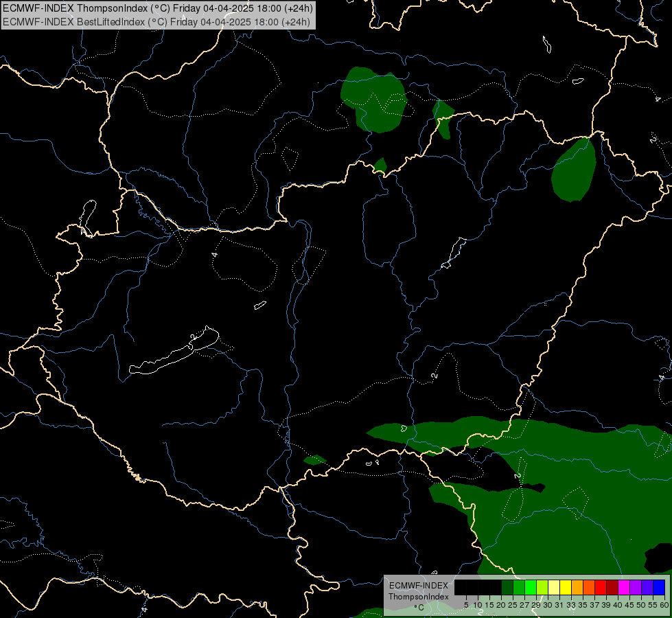672x618 pixels.
Task: Click the legend tick value 10
Action: click(x=478, y=605)
